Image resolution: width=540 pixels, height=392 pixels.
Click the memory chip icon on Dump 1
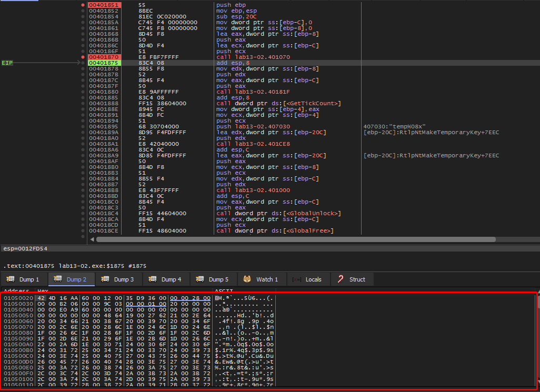[11, 279]
